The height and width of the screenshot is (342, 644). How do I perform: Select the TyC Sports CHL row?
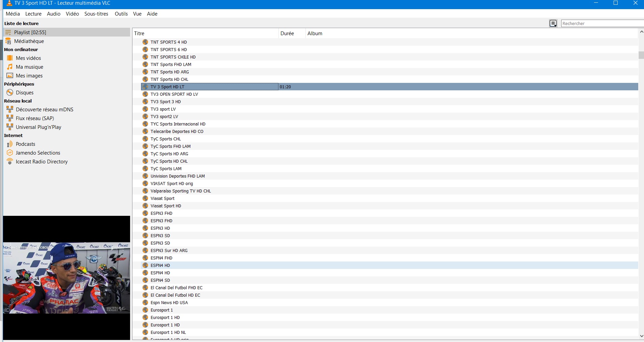390,139
